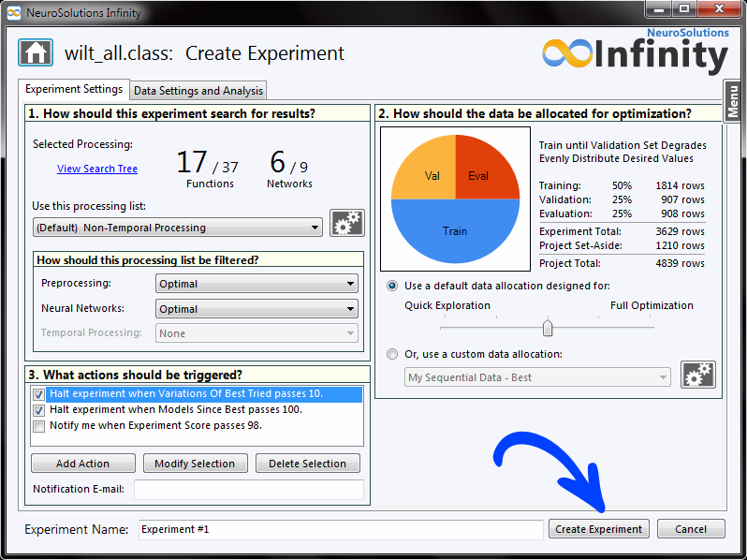Expand the Preprocessing filter dropdown
Viewport: 747px width, 560px height.
256,284
